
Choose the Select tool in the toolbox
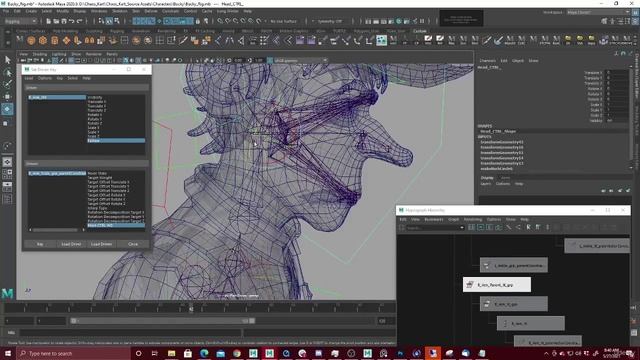(x=7, y=60)
